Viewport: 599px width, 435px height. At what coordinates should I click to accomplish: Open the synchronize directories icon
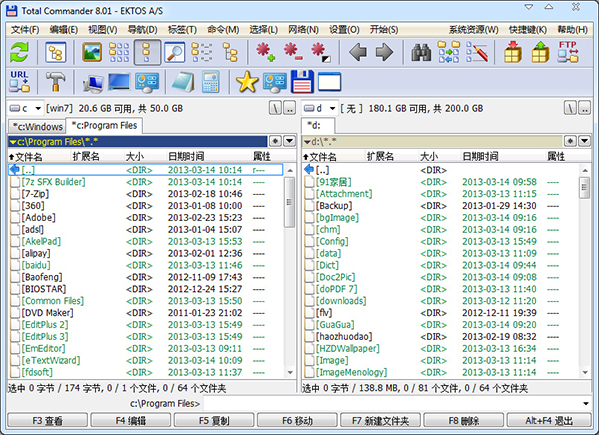pyautogui.click(x=448, y=52)
